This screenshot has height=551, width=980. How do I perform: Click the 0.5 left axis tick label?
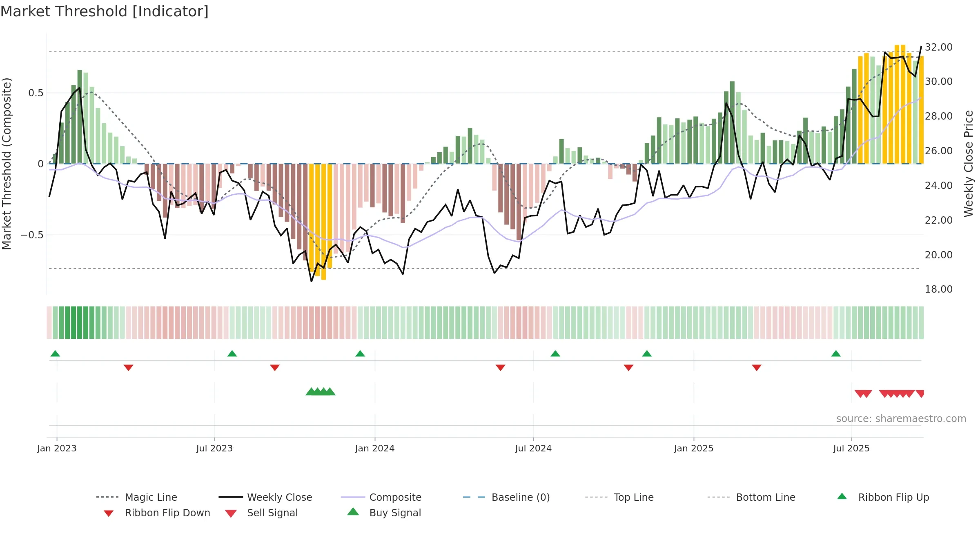36,93
